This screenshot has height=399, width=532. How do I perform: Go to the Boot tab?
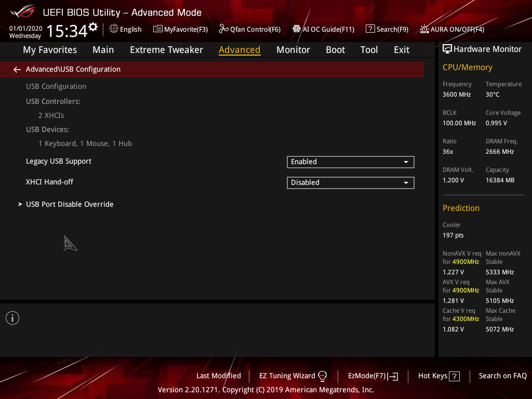335,50
